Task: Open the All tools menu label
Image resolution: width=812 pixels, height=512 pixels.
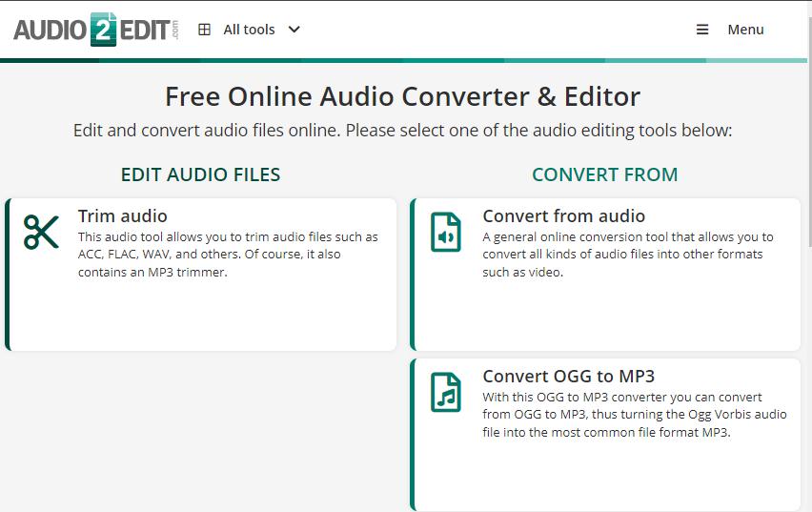Action: tap(249, 30)
